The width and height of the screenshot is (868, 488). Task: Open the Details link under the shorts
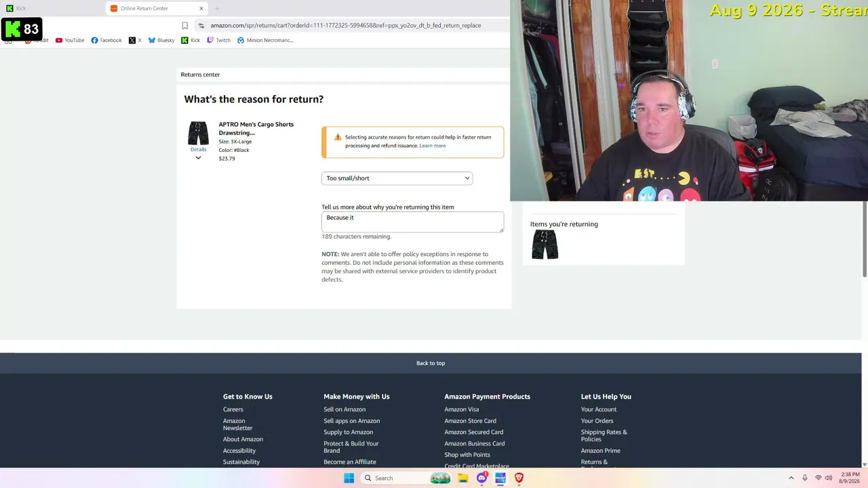pyautogui.click(x=198, y=150)
